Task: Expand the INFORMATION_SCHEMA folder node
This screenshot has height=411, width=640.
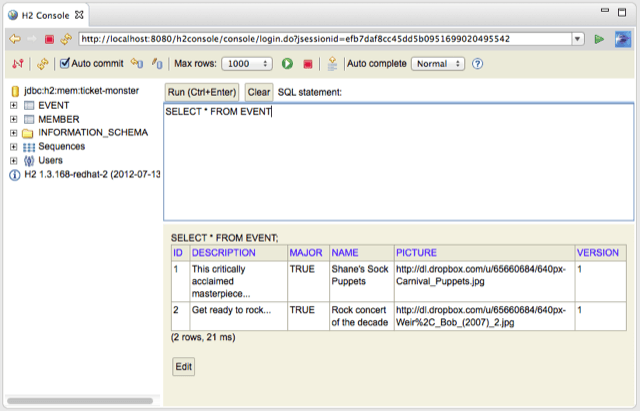Action: [x=14, y=133]
